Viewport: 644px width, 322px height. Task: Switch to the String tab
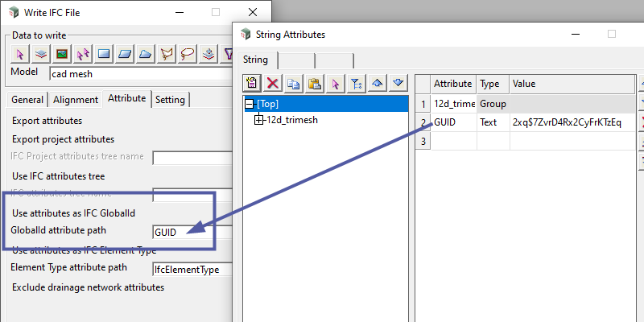[255, 60]
